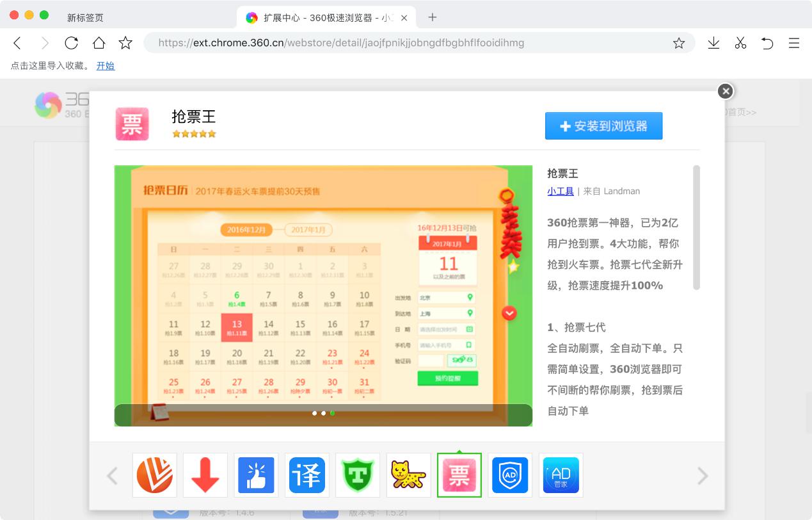812x520 pixels.
Task: Click the green T shield extension icon
Action: (x=358, y=475)
